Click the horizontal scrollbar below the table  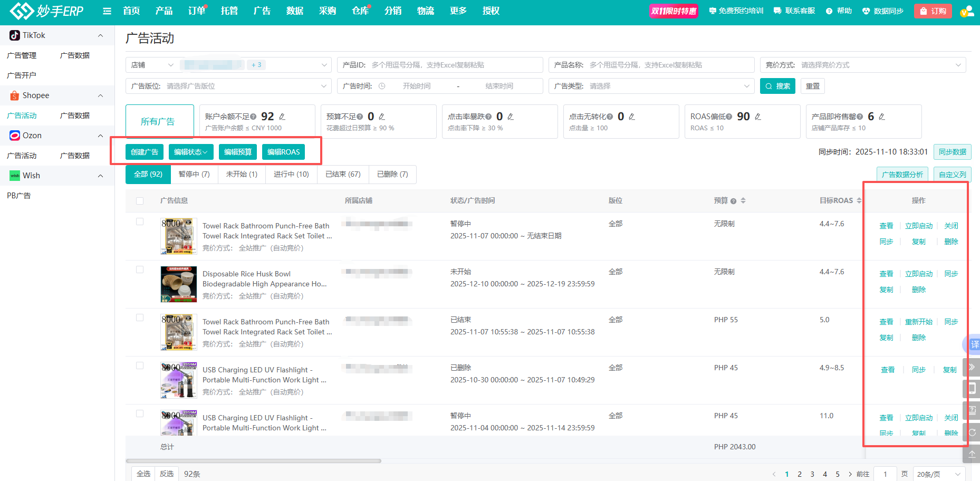(253, 461)
